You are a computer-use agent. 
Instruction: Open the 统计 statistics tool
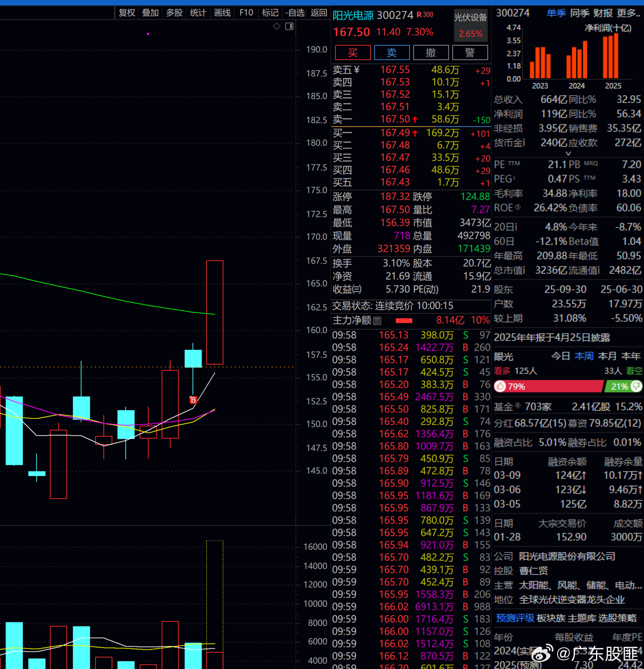coord(198,13)
